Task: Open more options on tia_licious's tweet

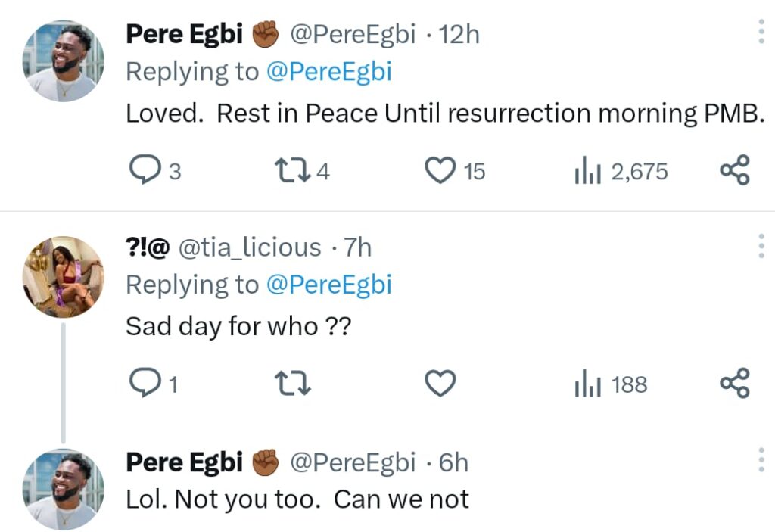Action: tap(761, 245)
